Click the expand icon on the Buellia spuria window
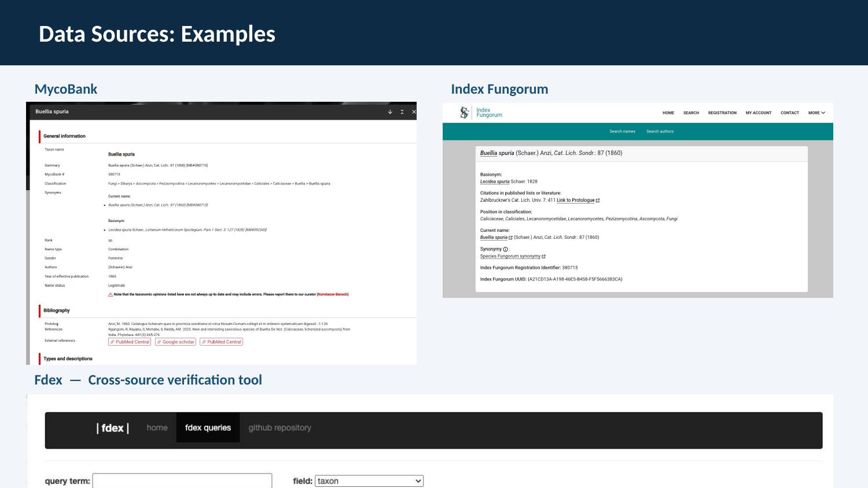The height and width of the screenshot is (488, 868). pos(402,112)
